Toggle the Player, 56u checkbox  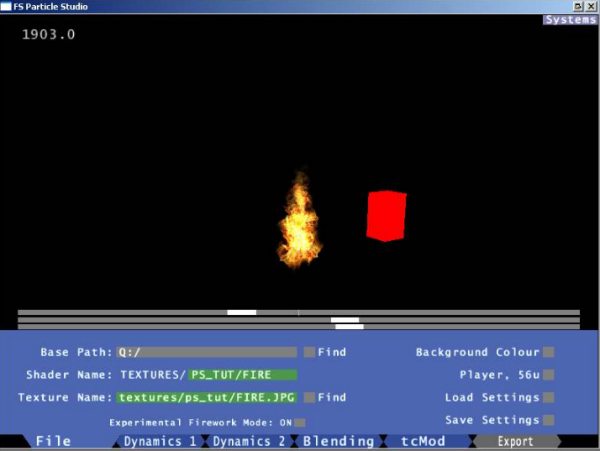point(548,375)
